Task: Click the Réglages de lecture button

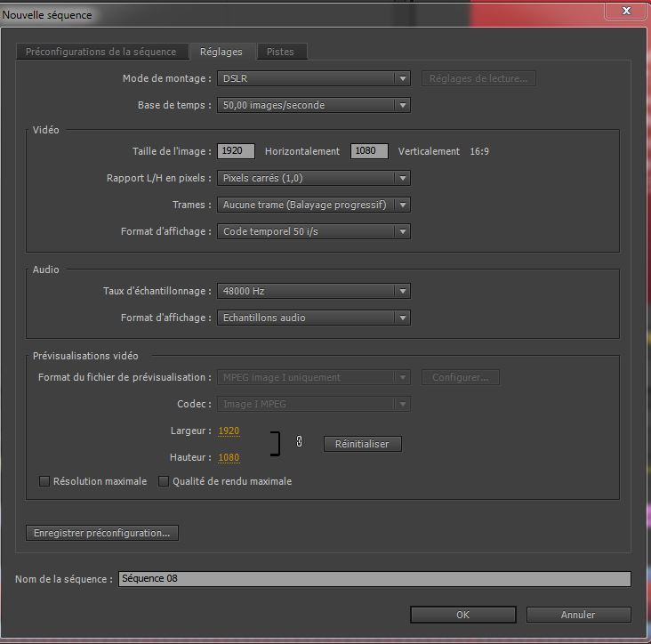Action: click(x=478, y=78)
